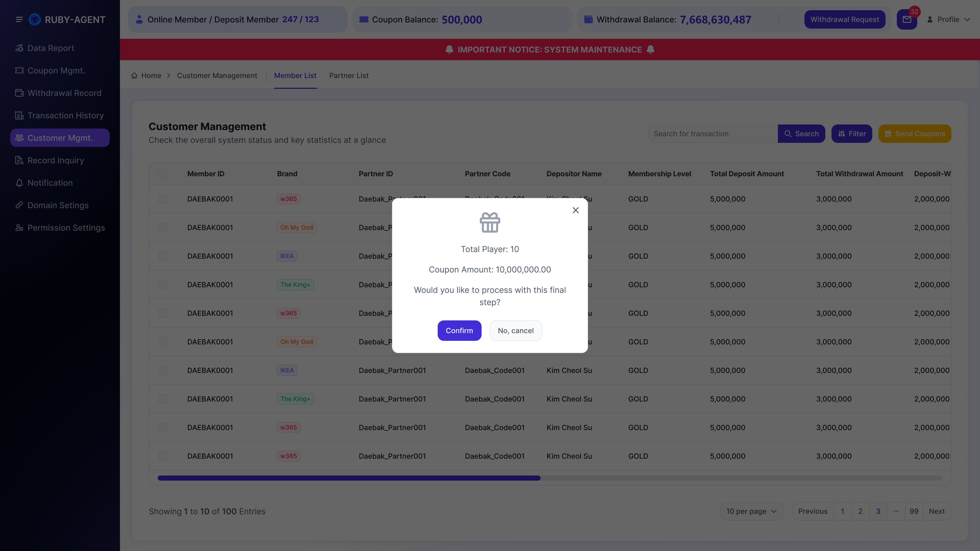Click the Ruby-Agent logo icon

point(35,19)
